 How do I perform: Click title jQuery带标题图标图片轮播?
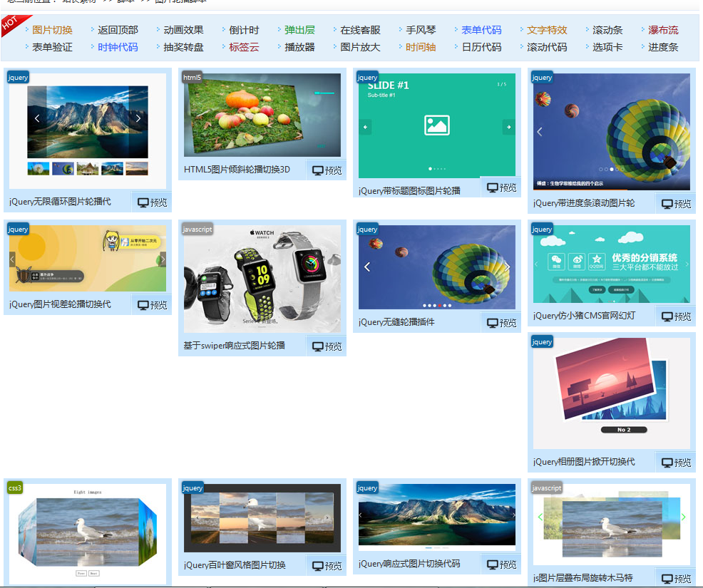coord(409,191)
